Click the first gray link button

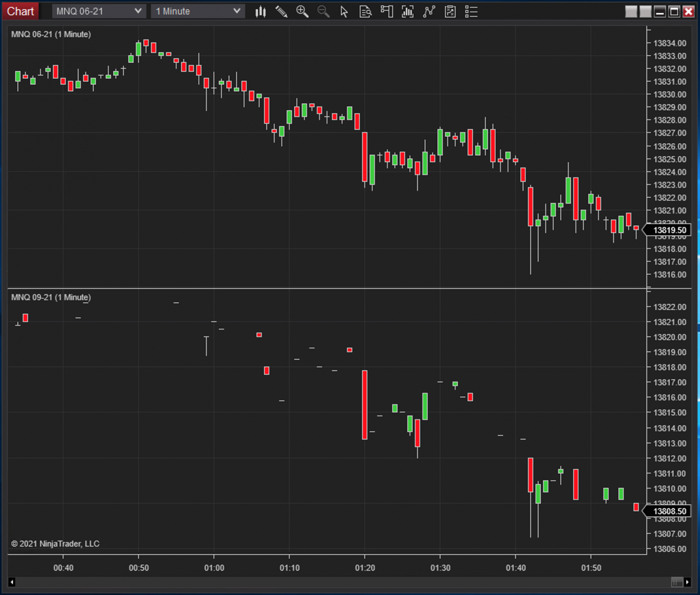[x=631, y=11]
